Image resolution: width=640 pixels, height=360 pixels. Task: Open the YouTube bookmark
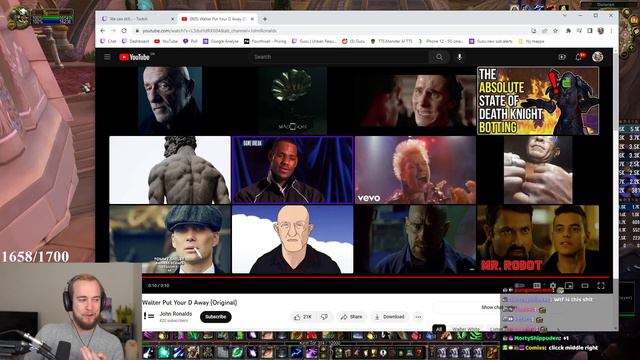click(x=166, y=41)
